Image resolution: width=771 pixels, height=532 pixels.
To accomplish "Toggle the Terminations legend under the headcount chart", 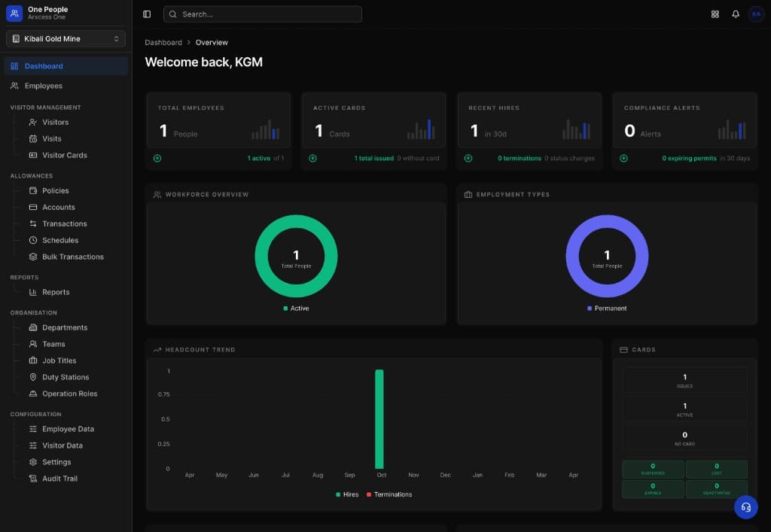I will 390,494.
